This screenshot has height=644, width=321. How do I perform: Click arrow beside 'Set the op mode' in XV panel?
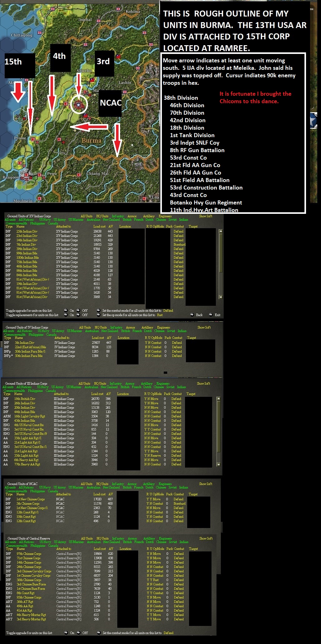coord(99,315)
